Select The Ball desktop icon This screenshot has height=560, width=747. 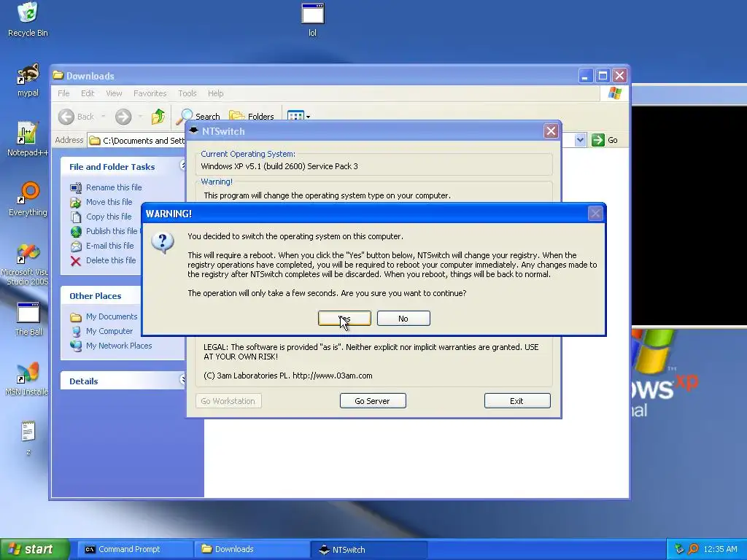28,319
